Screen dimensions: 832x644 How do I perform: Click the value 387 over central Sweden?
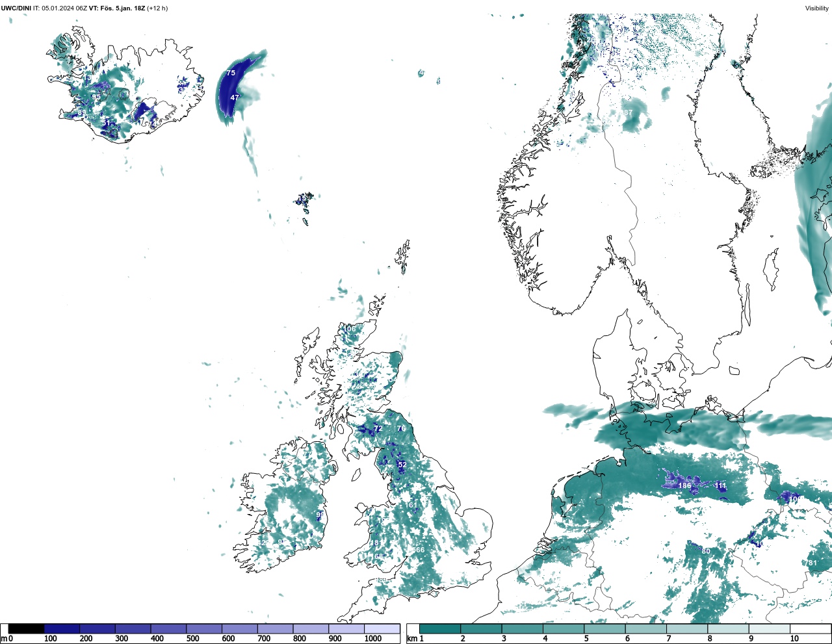[627, 113]
